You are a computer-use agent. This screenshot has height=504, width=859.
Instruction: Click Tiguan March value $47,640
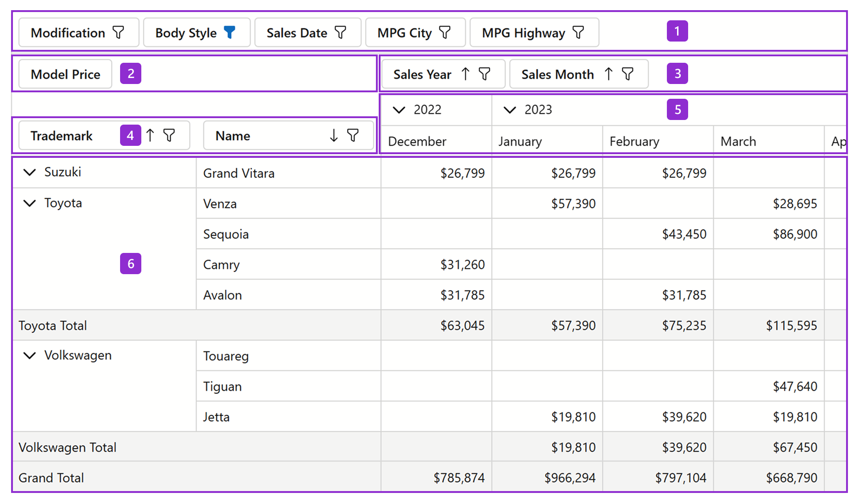click(795, 386)
